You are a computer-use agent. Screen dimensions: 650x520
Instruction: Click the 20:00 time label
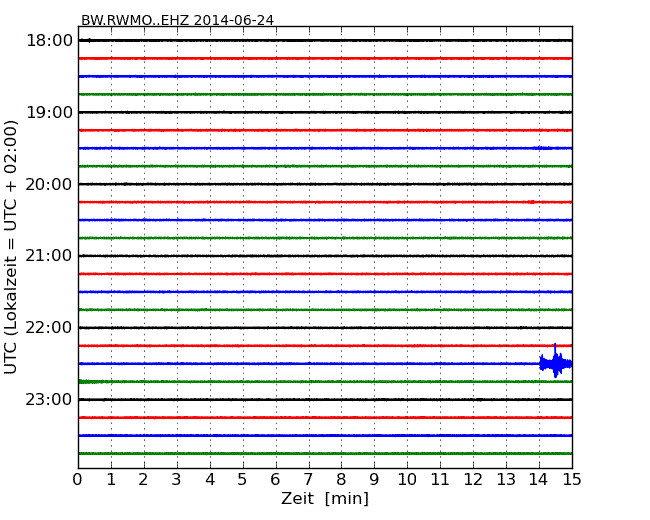click(49, 184)
